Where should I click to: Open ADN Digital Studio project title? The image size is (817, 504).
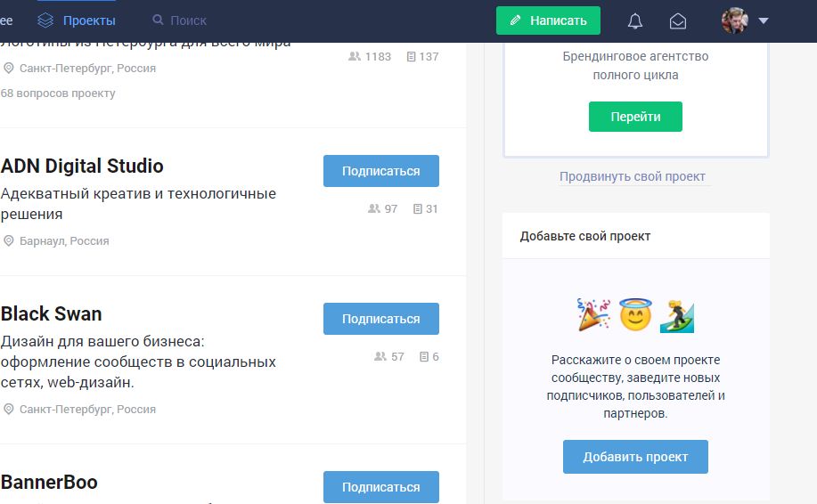click(x=82, y=167)
